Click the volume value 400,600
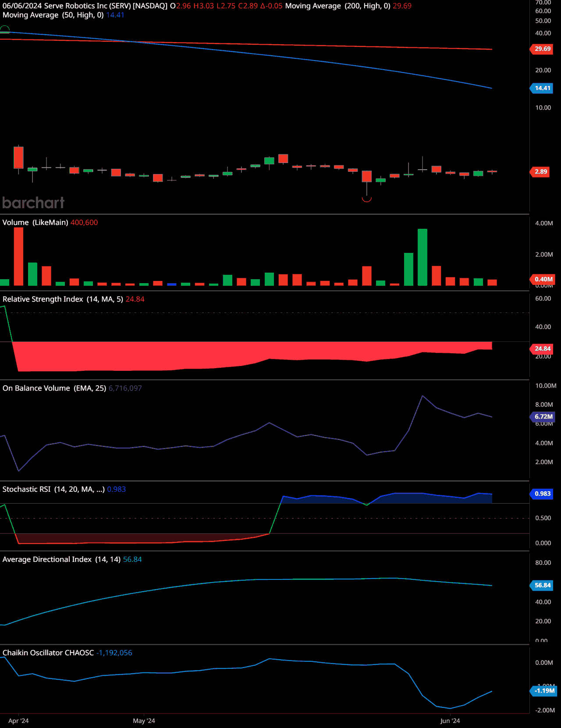This screenshot has width=561, height=728. pyautogui.click(x=84, y=223)
